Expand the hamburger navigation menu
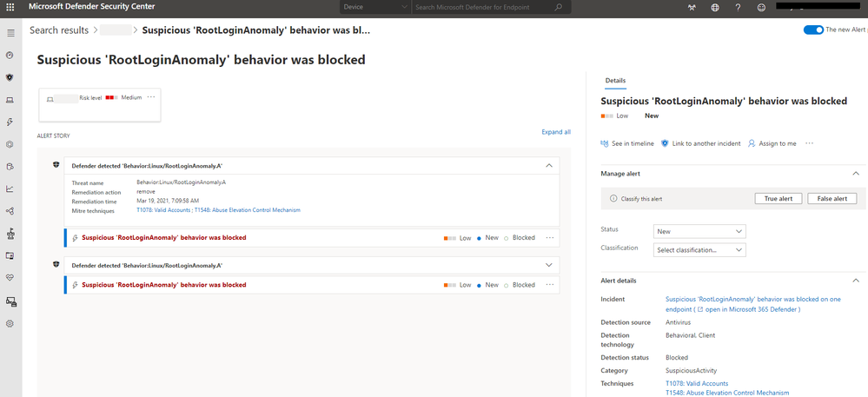The height and width of the screenshot is (397, 868). click(10, 33)
